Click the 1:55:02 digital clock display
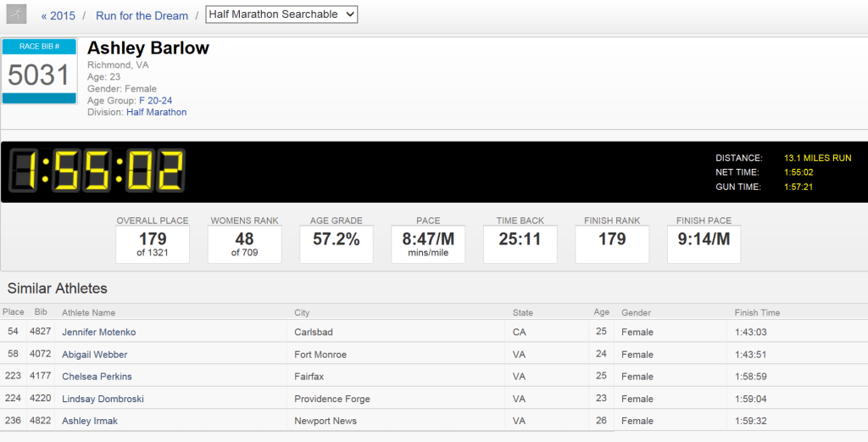868x442 pixels. (x=97, y=171)
